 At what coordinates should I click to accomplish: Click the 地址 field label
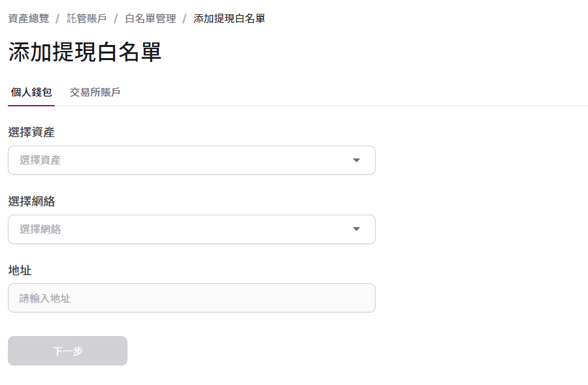pyautogui.click(x=20, y=270)
